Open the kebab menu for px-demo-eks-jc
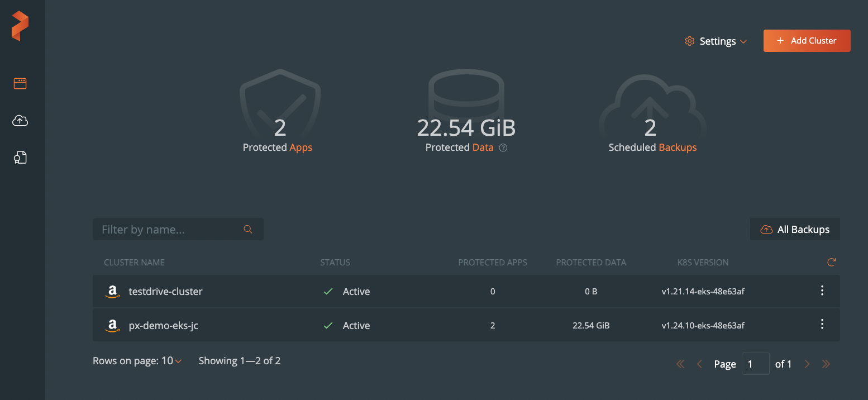This screenshot has width=868, height=400. [822, 324]
